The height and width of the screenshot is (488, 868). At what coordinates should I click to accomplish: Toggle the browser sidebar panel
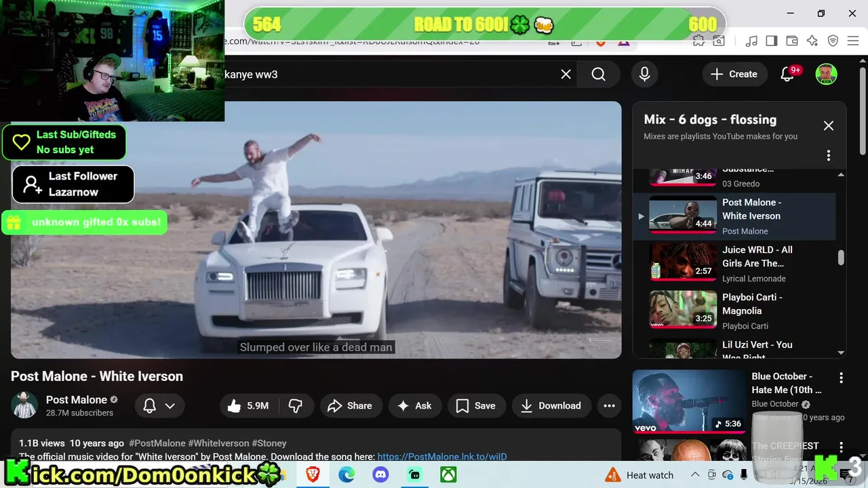[x=771, y=41]
